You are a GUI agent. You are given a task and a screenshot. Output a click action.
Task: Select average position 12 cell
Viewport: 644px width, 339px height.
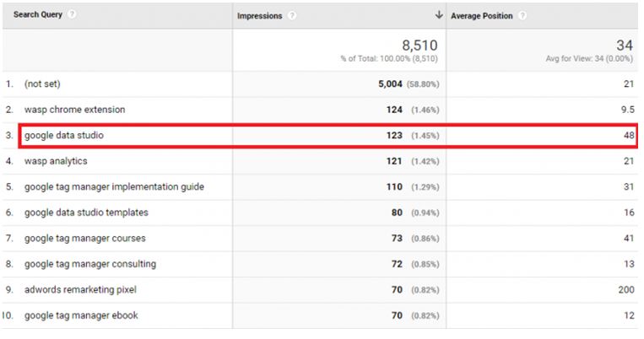pyautogui.click(x=629, y=315)
